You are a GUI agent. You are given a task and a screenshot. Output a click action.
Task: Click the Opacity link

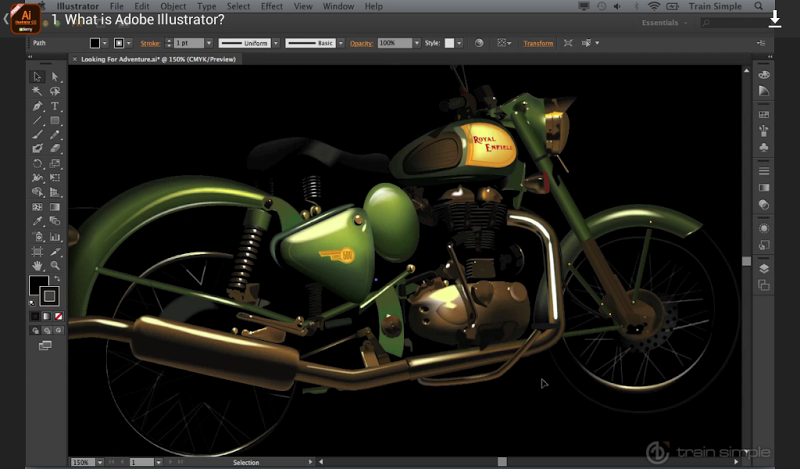point(361,43)
